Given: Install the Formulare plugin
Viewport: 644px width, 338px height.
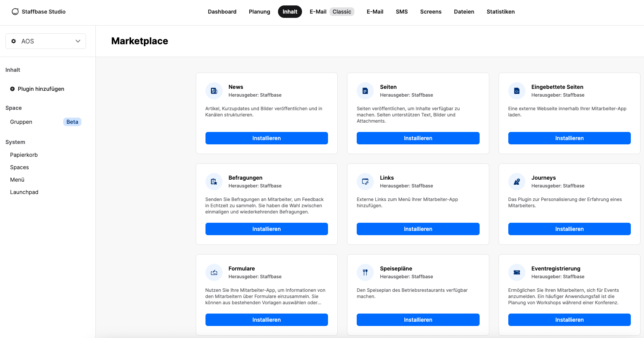Looking at the screenshot, I should [x=267, y=320].
